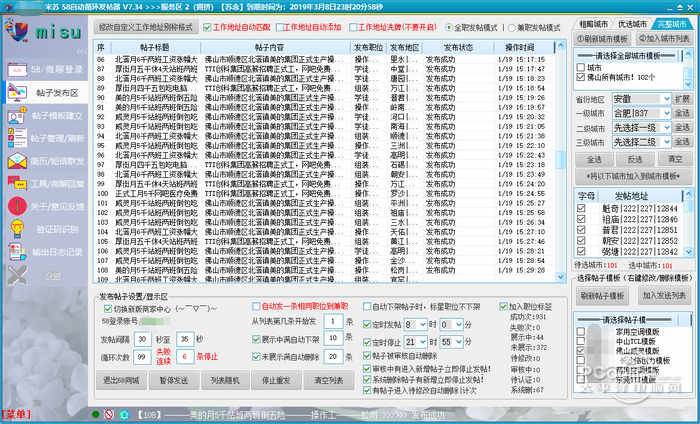
Task: Uncheck the 佛山所有城市 template checkbox
Action: (580, 77)
